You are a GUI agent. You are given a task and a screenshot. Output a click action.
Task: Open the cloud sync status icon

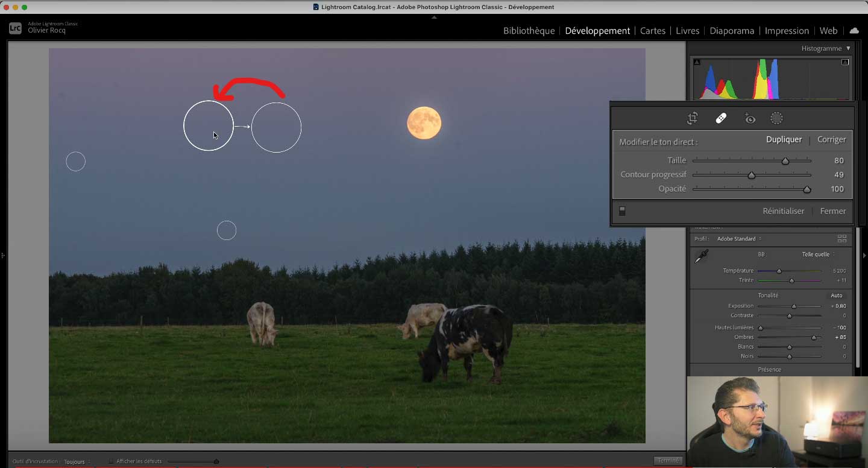coord(854,31)
